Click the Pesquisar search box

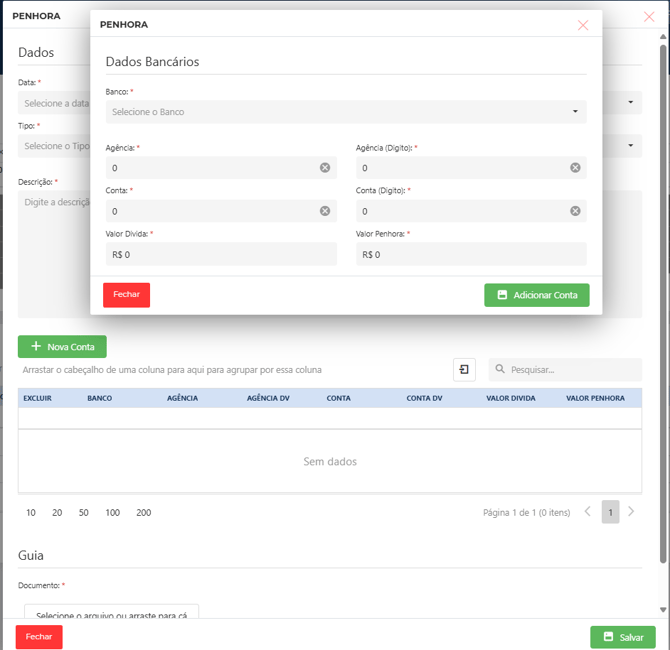click(570, 370)
